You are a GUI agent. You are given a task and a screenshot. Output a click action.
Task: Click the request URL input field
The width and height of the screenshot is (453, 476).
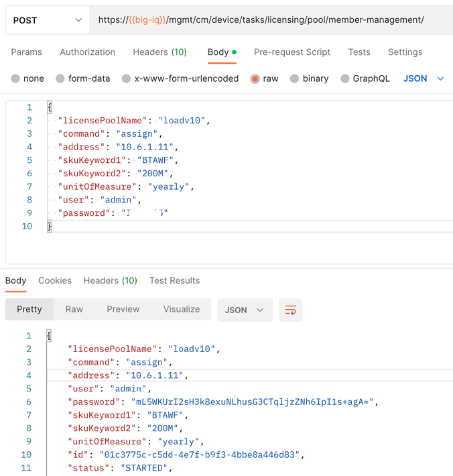tap(268, 20)
